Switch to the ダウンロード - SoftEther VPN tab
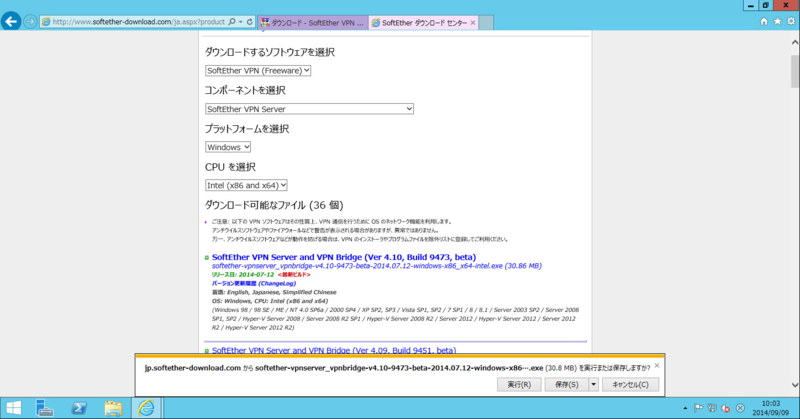The height and width of the screenshot is (419, 800). [x=313, y=22]
